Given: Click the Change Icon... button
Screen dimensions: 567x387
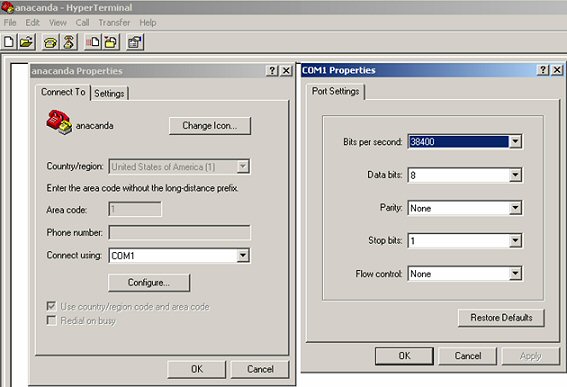Looking at the screenshot, I should pyautogui.click(x=210, y=126).
